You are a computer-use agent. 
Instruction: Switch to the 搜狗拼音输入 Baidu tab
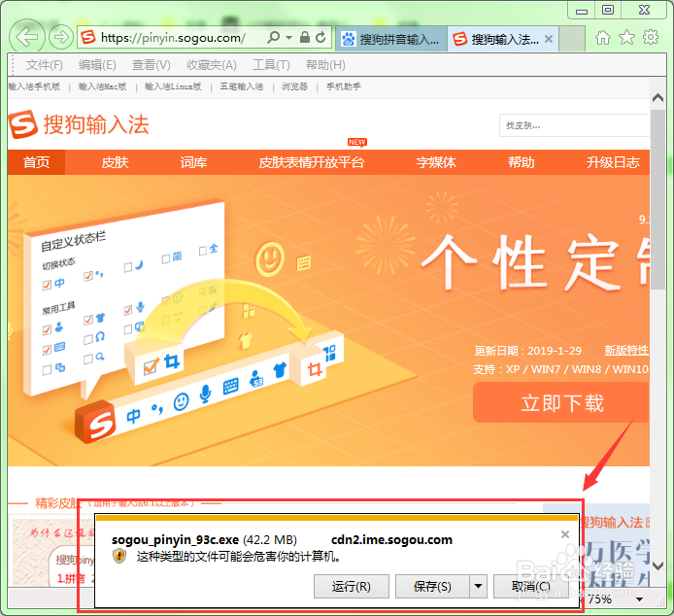(x=391, y=39)
